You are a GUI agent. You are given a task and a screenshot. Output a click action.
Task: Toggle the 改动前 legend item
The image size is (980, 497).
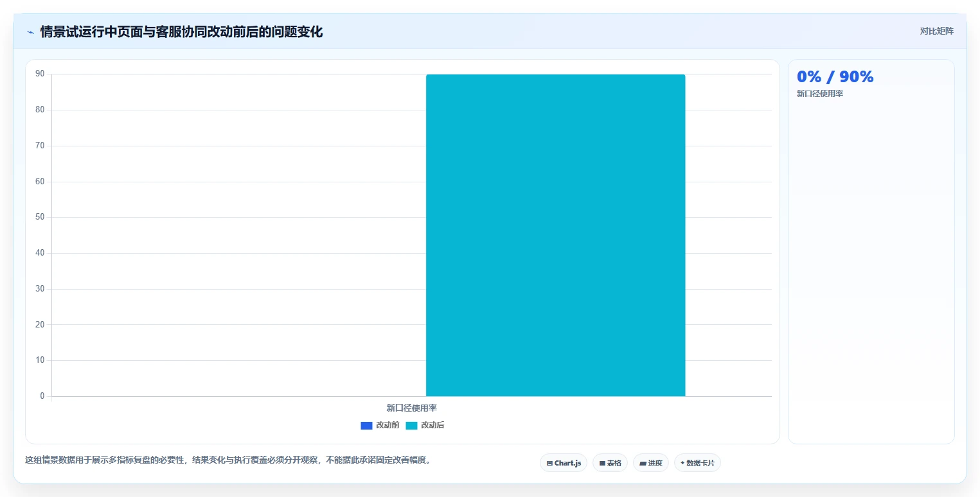[380, 425]
